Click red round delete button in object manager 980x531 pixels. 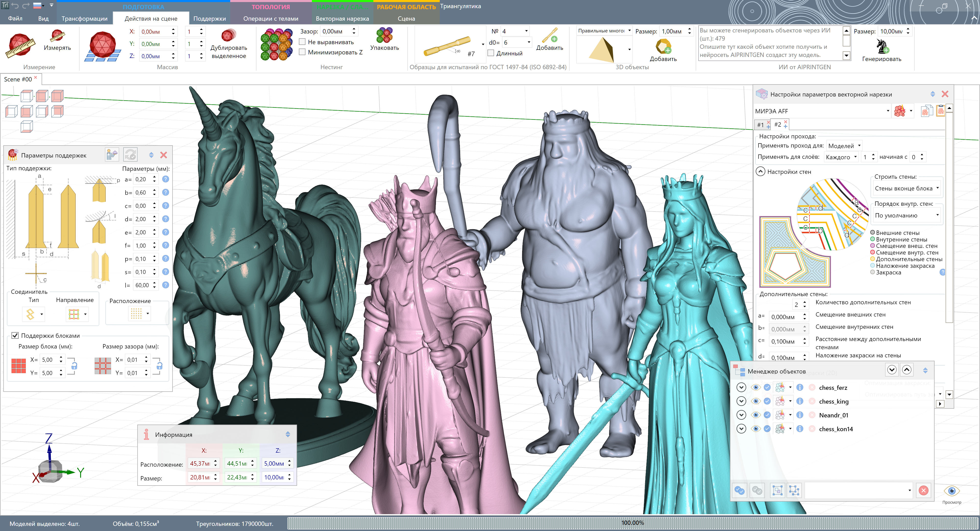click(x=923, y=490)
